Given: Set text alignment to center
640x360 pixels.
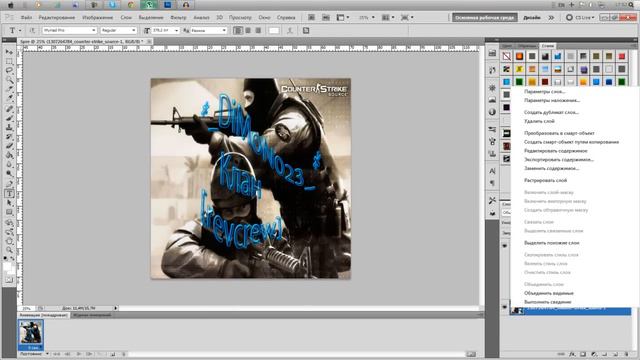Looking at the screenshot, I should click(248, 31).
